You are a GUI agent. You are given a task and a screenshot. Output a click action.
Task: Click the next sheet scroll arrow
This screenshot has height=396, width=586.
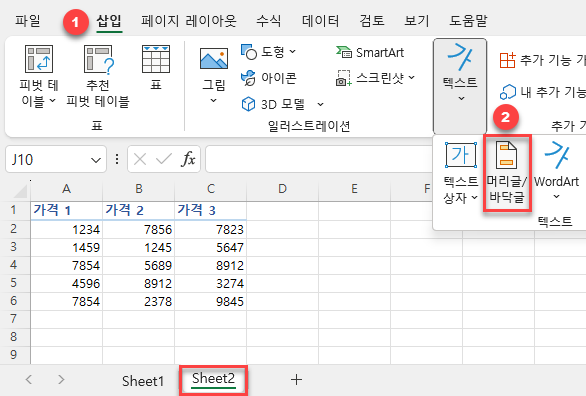tap(61, 380)
